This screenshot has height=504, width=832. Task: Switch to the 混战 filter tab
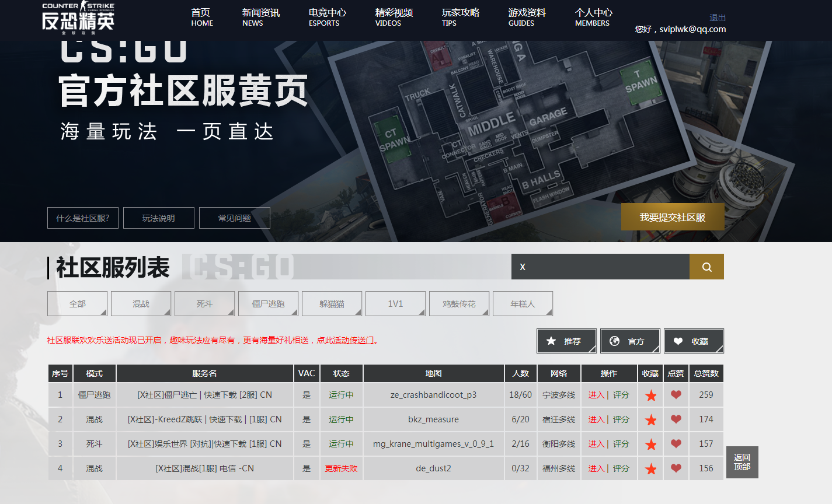pyautogui.click(x=141, y=303)
